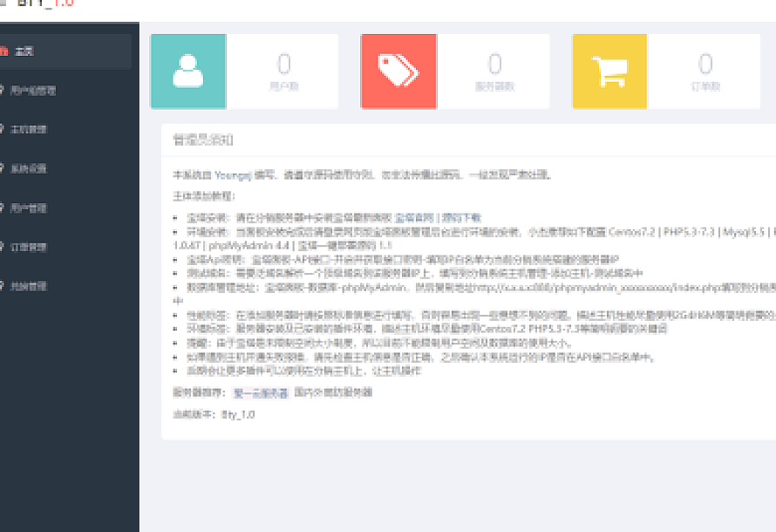Click the Bty_1.0 current version text
Screen dimensions: 776x532
(x=237, y=414)
